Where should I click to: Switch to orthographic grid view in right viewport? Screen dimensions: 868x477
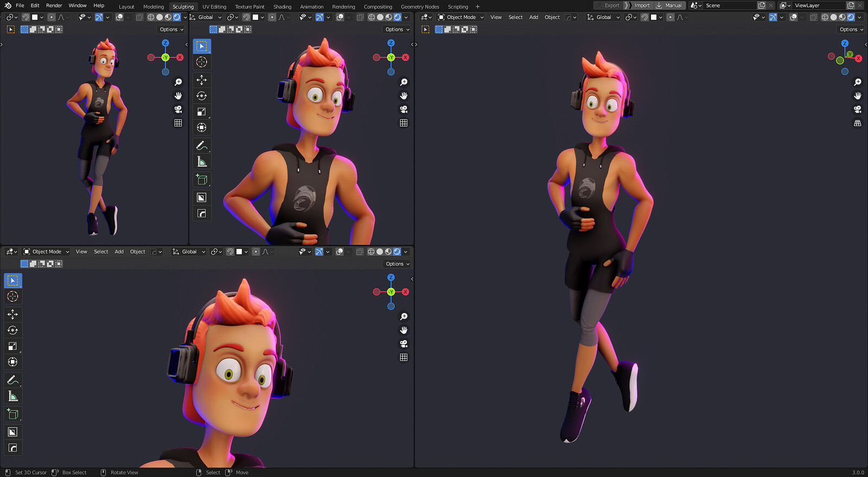(858, 123)
